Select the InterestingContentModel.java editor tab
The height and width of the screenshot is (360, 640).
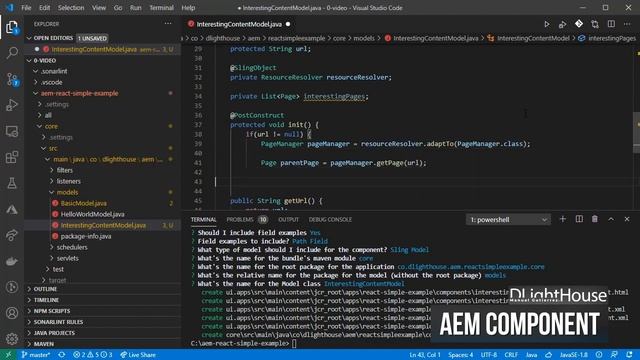[x=239, y=24]
